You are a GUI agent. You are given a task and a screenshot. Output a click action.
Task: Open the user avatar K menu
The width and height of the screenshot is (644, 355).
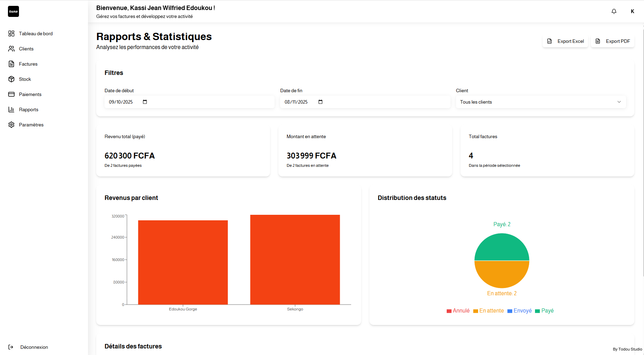point(632,11)
